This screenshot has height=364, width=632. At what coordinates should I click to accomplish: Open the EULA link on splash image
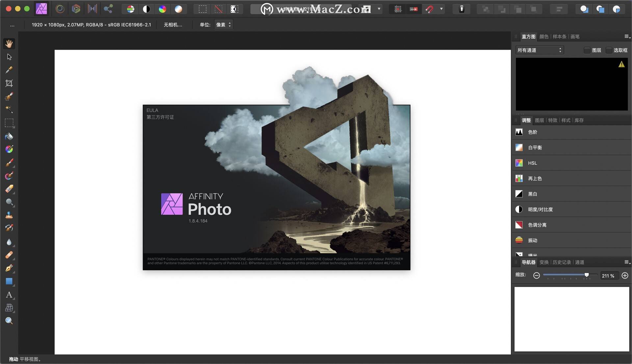click(152, 110)
